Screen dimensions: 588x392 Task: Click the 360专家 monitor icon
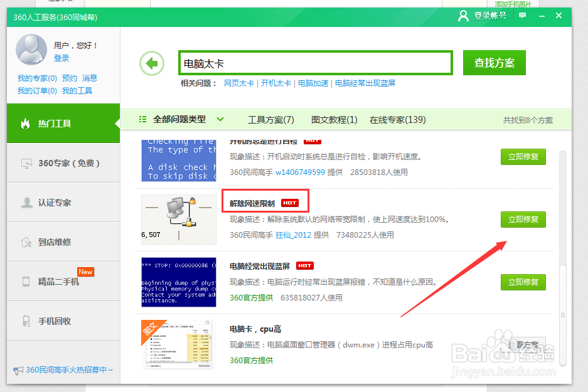26,164
